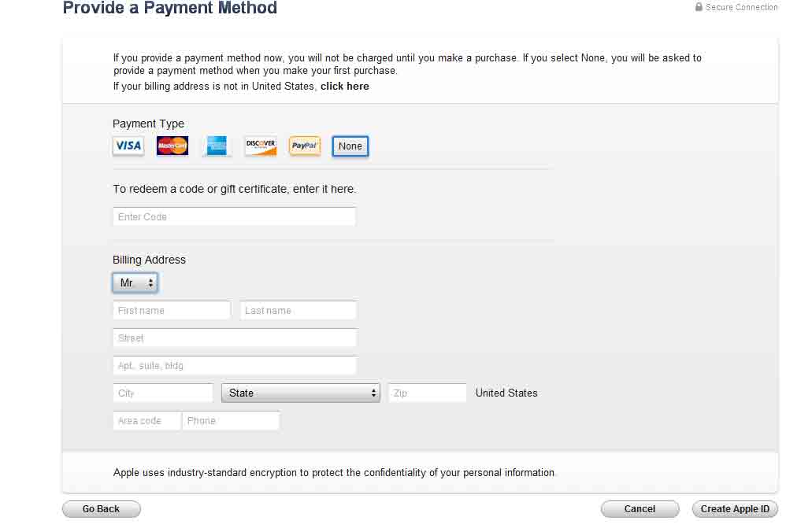Screen dimensions: 812x528
Task: Choose the MasterCard payment icon
Action: click(172, 146)
